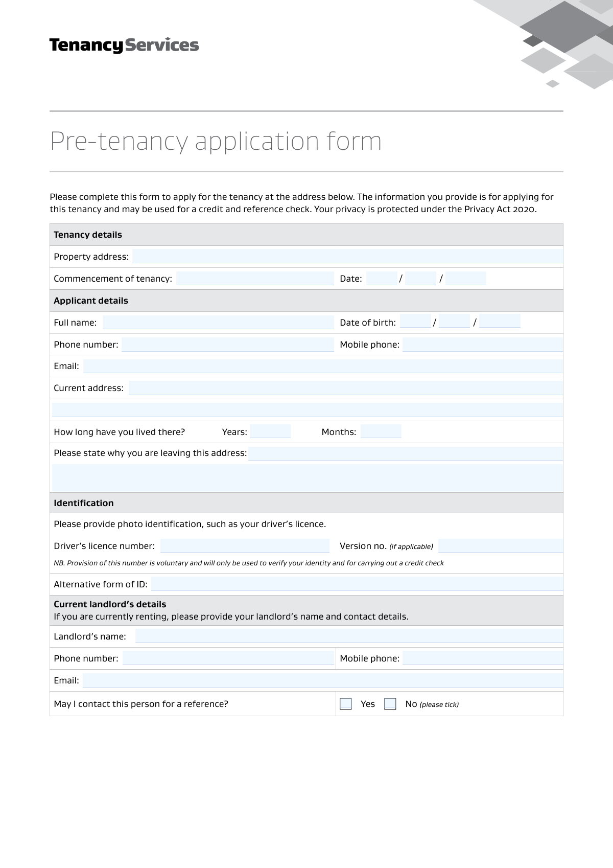Click landlord's Mobile phone field

coord(482,658)
